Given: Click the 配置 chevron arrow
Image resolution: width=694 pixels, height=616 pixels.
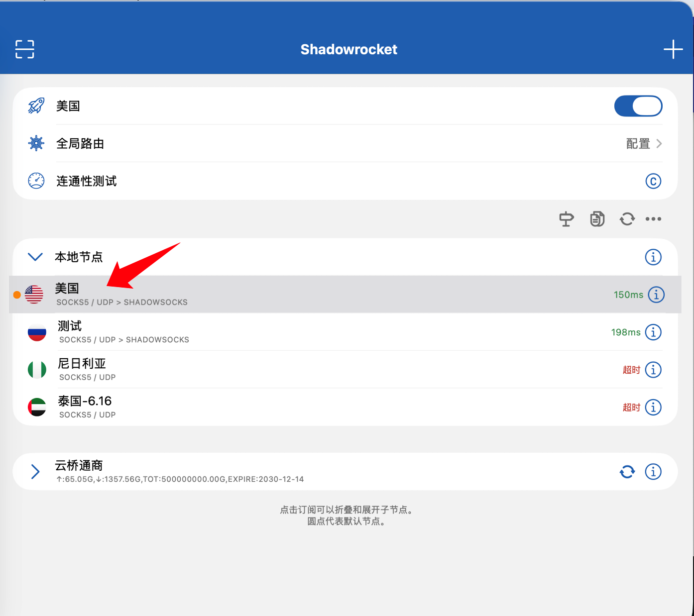Looking at the screenshot, I should point(659,144).
